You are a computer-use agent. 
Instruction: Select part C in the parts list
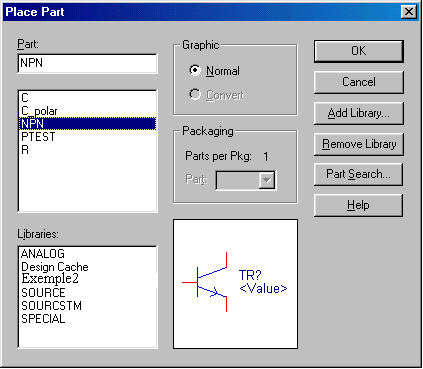point(87,98)
